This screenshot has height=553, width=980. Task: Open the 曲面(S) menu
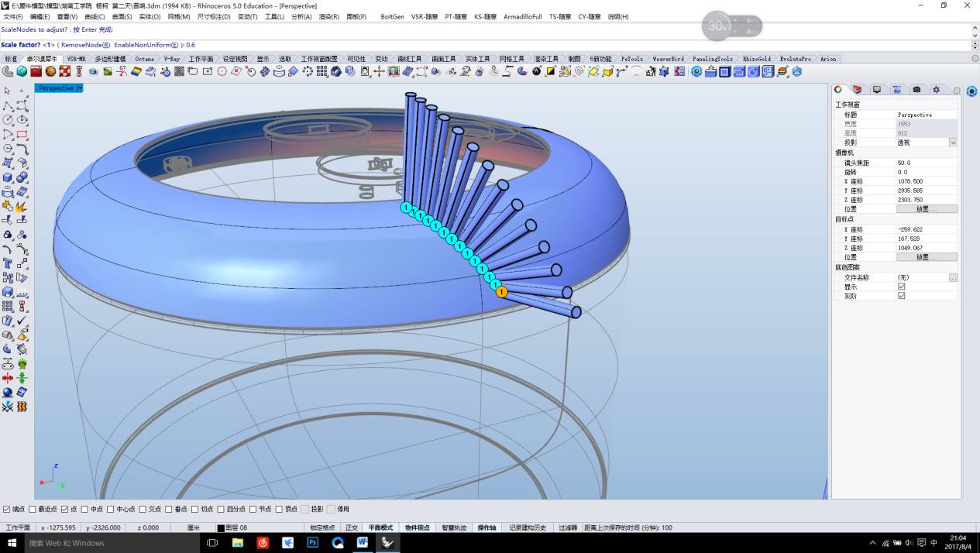(122, 16)
